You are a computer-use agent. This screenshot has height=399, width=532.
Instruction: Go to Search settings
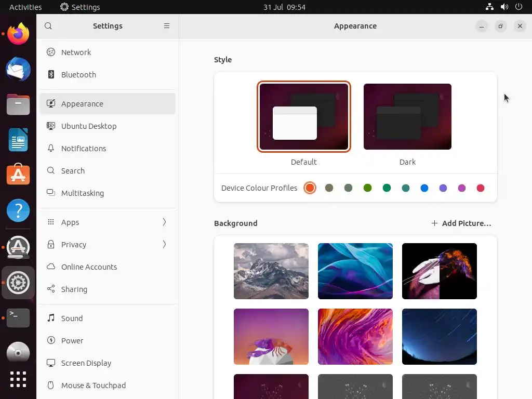pos(108,170)
